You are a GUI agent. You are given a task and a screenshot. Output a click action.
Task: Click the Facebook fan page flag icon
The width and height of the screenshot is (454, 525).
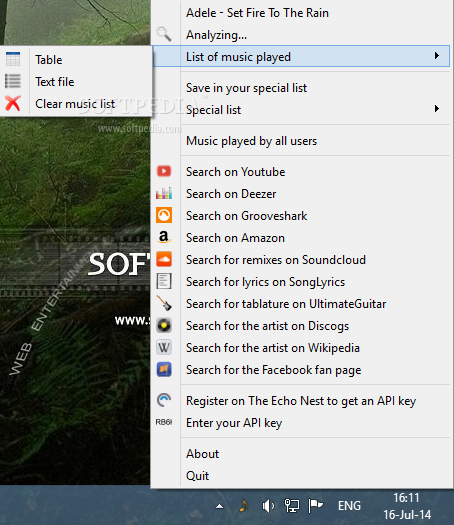164,369
